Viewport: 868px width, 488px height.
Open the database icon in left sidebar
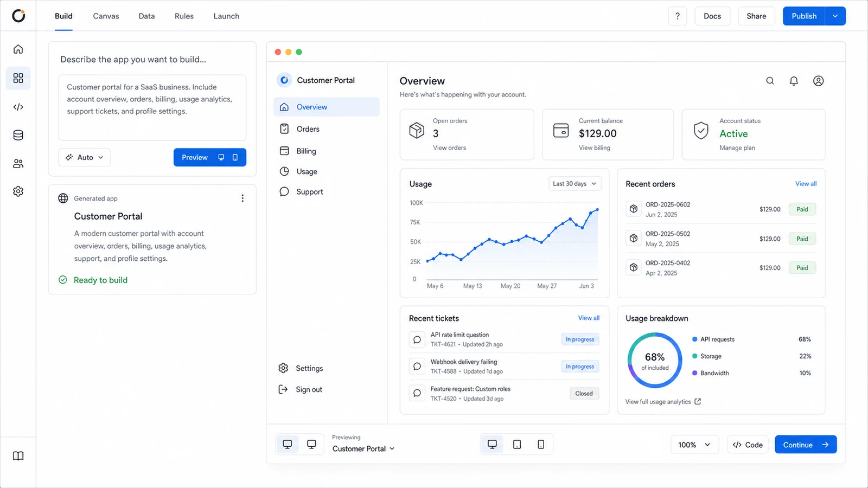click(x=18, y=135)
